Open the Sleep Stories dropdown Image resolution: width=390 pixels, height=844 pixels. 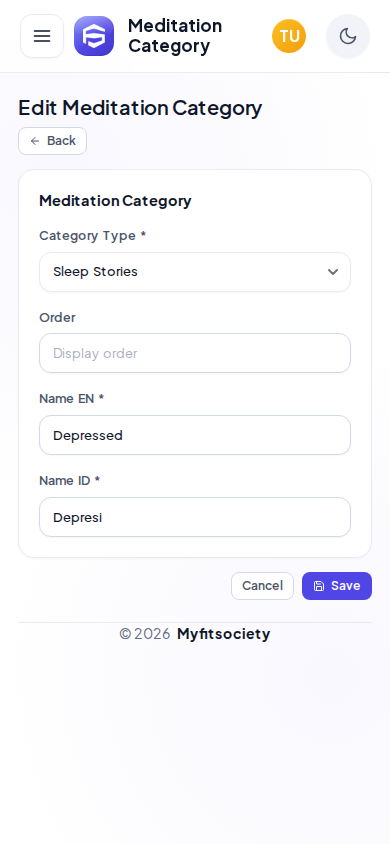(x=195, y=272)
